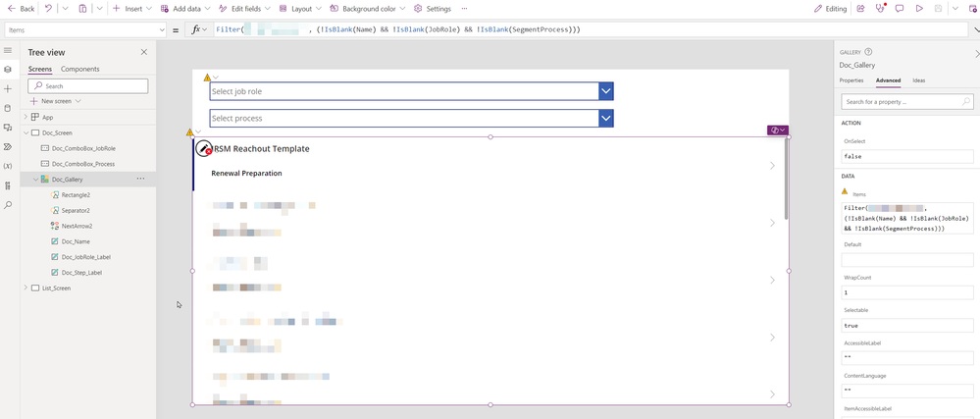Open the more options ellipsis in the toolbar
Screen dimensions: 980x419
tap(464, 9)
